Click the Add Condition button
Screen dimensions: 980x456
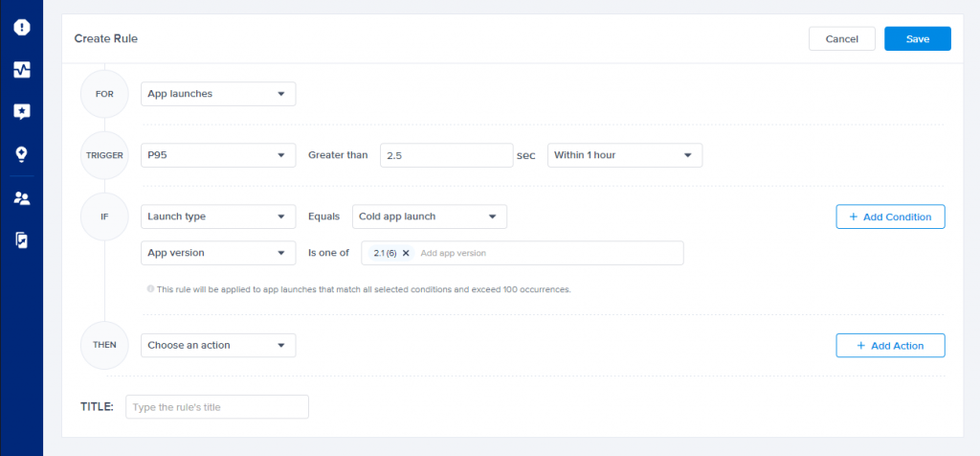coord(890,217)
